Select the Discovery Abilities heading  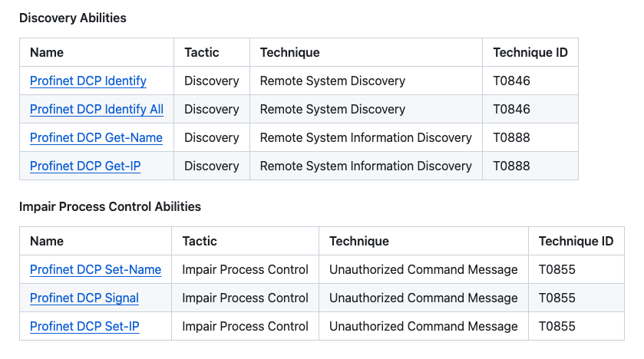(x=73, y=18)
